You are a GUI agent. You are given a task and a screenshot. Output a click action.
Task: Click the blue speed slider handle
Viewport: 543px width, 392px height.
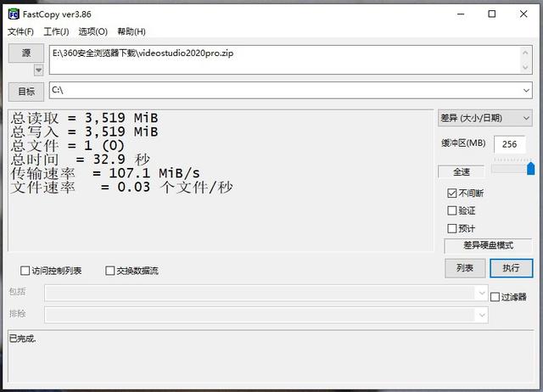pos(530,168)
